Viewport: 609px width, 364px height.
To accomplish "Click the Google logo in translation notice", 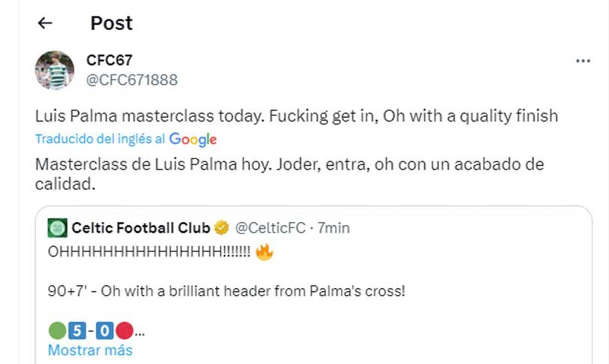I will [193, 140].
